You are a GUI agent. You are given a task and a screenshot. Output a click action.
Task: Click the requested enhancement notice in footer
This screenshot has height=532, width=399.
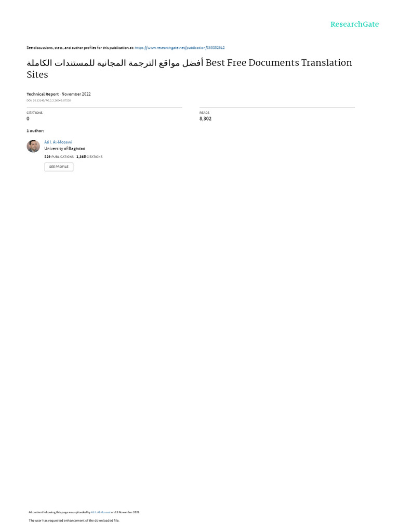click(74, 521)
